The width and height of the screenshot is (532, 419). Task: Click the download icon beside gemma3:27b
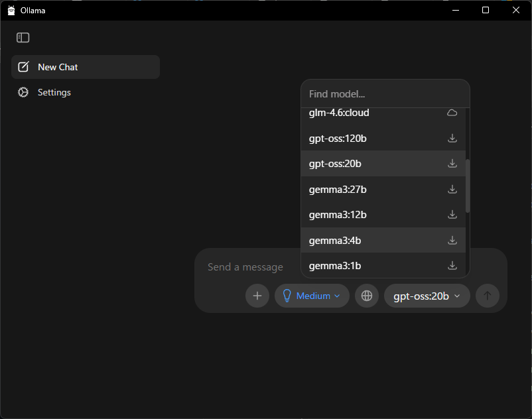pyautogui.click(x=452, y=190)
